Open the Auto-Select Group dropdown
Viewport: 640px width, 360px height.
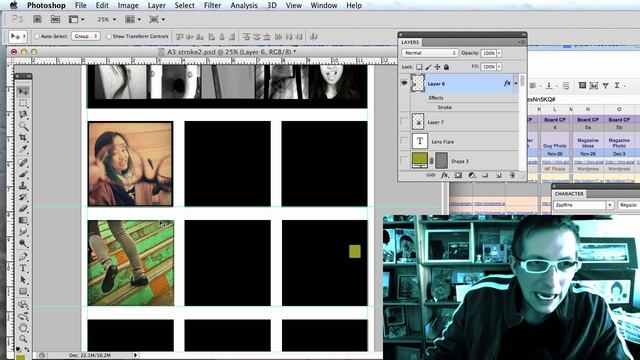86,36
